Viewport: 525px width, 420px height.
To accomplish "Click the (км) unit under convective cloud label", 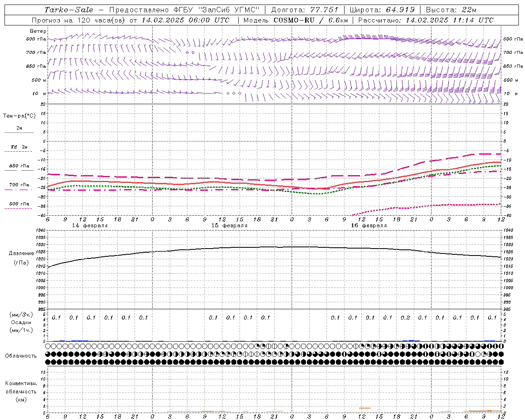I will click(21, 399).
